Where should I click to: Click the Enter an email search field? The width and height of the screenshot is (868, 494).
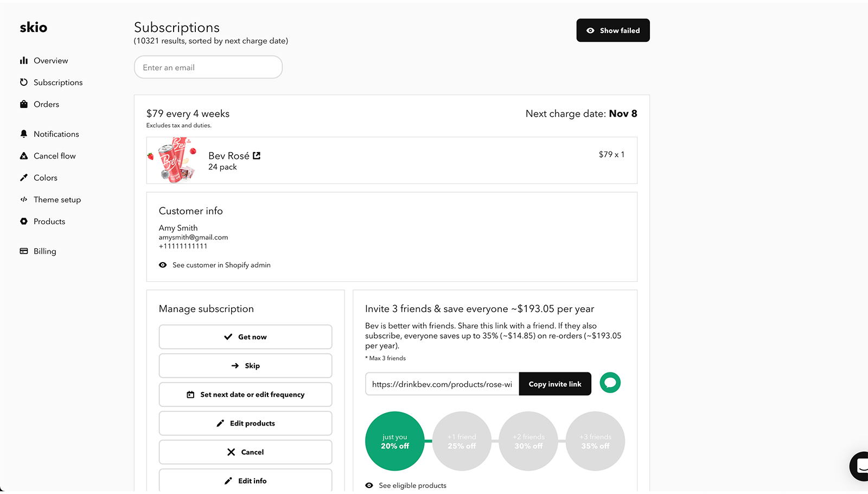pyautogui.click(x=208, y=67)
